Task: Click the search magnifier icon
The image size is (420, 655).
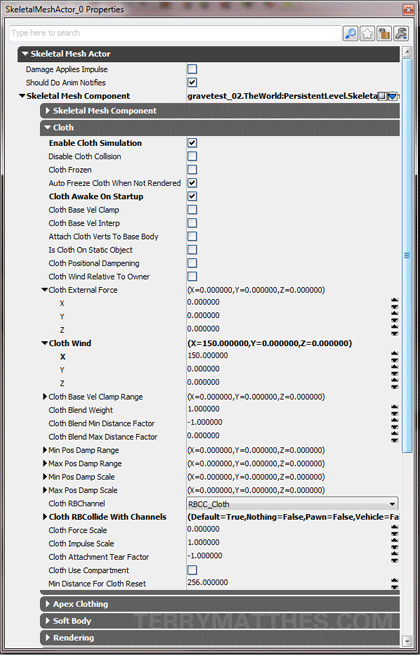Action: (350, 33)
